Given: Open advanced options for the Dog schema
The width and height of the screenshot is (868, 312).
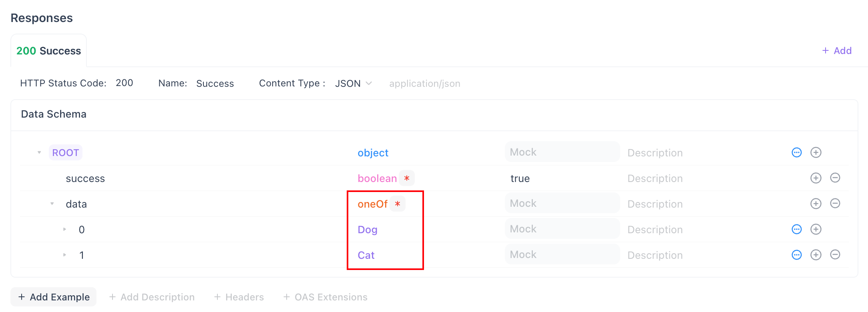Looking at the screenshot, I should click(x=797, y=229).
